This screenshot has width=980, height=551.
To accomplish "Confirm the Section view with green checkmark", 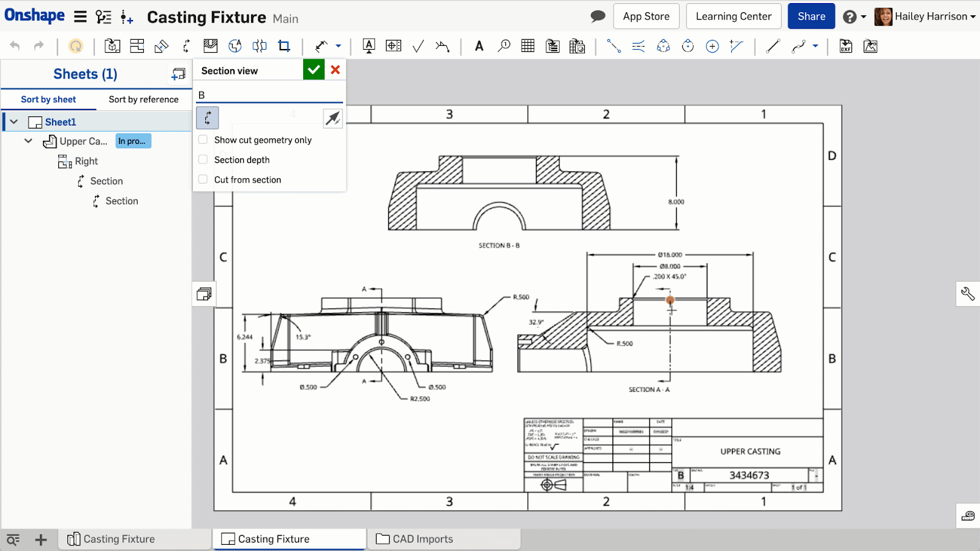I will pos(314,70).
